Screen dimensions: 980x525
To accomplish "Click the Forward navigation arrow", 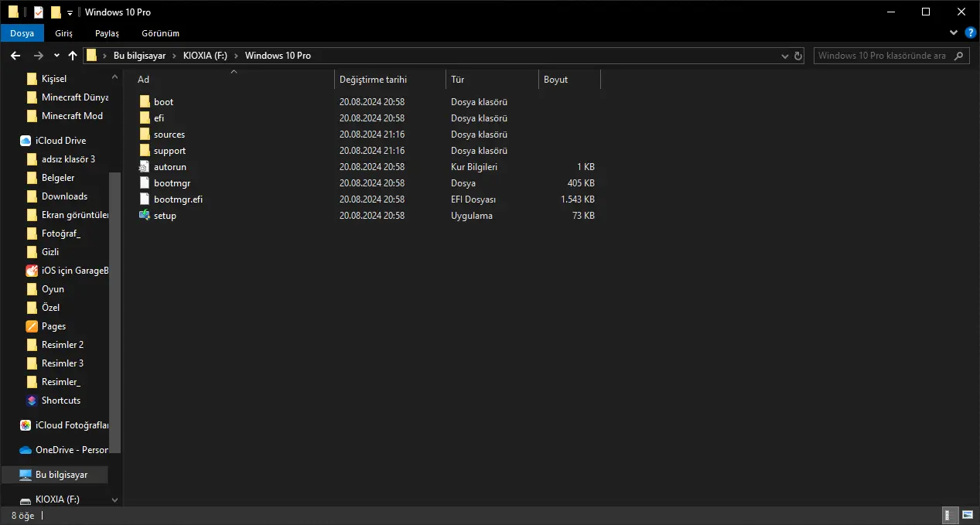I will point(38,56).
